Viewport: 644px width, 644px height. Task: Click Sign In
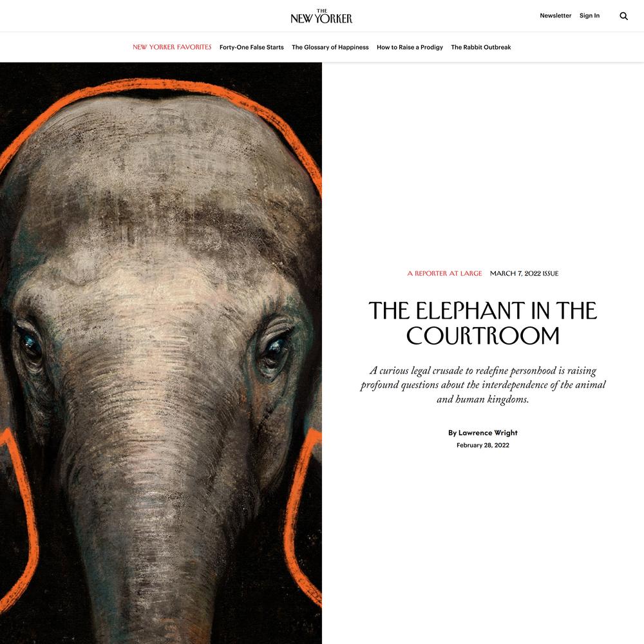point(589,15)
